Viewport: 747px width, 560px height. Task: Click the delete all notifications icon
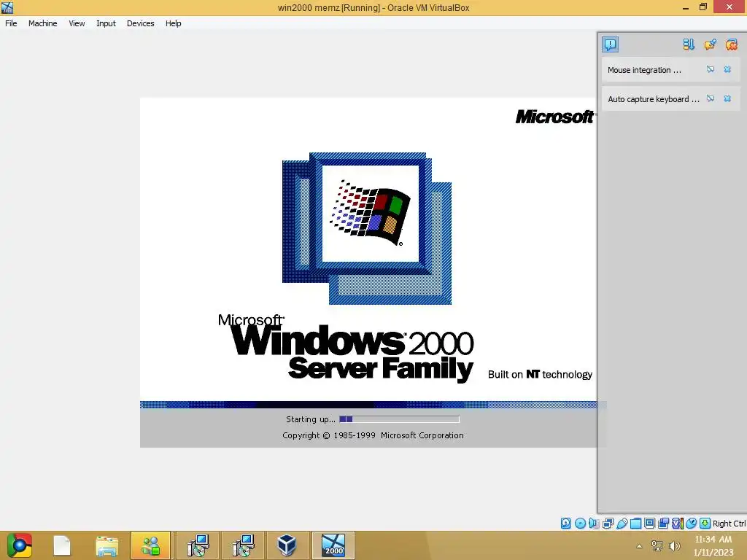click(731, 44)
